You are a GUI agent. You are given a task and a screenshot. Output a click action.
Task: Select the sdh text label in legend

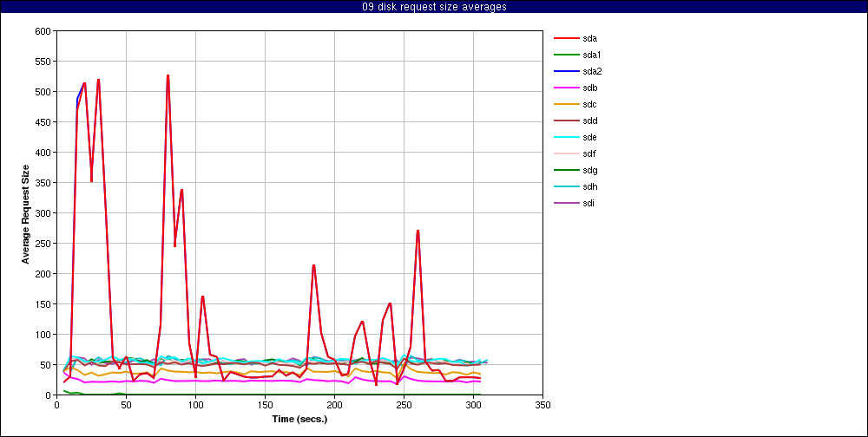[589, 186]
